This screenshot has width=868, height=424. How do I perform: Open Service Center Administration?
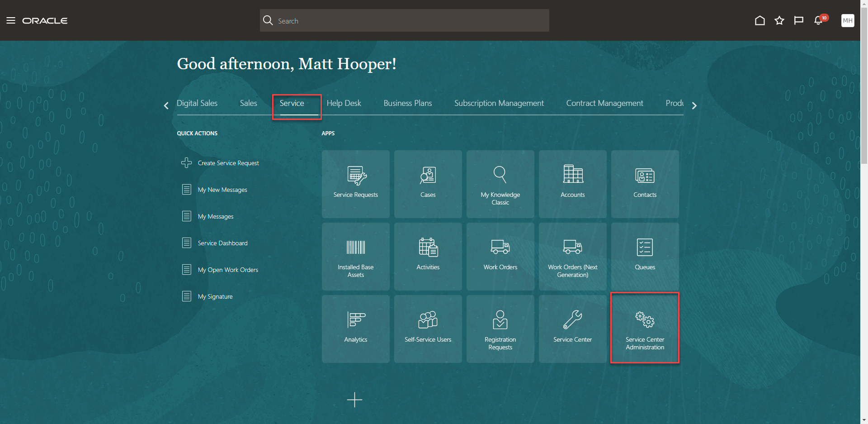(645, 329)
